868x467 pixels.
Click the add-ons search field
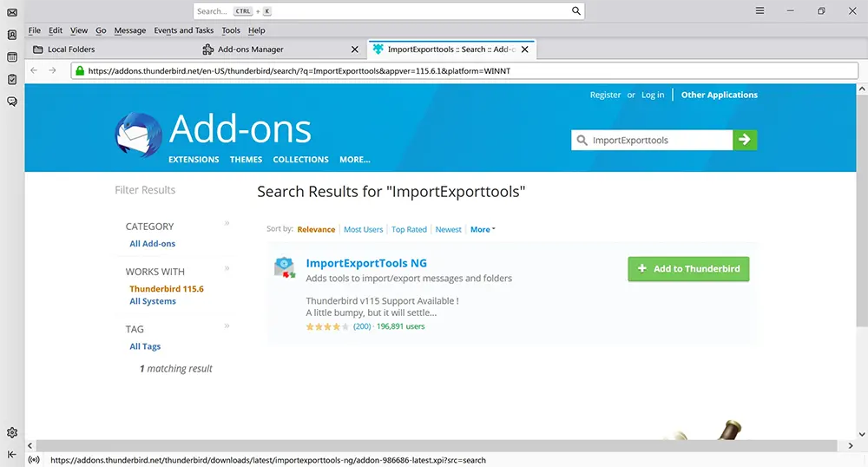(x=652, y=140)
